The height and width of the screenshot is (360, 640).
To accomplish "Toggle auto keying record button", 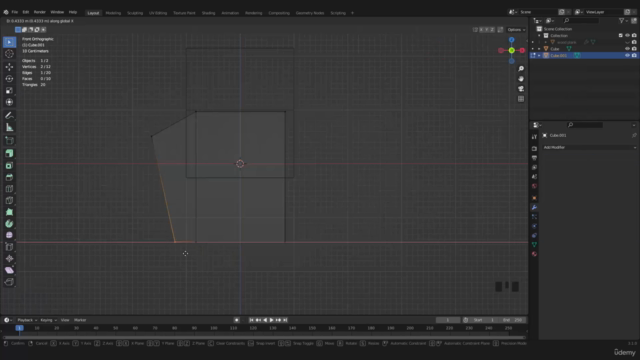I will tap(236, 320).
